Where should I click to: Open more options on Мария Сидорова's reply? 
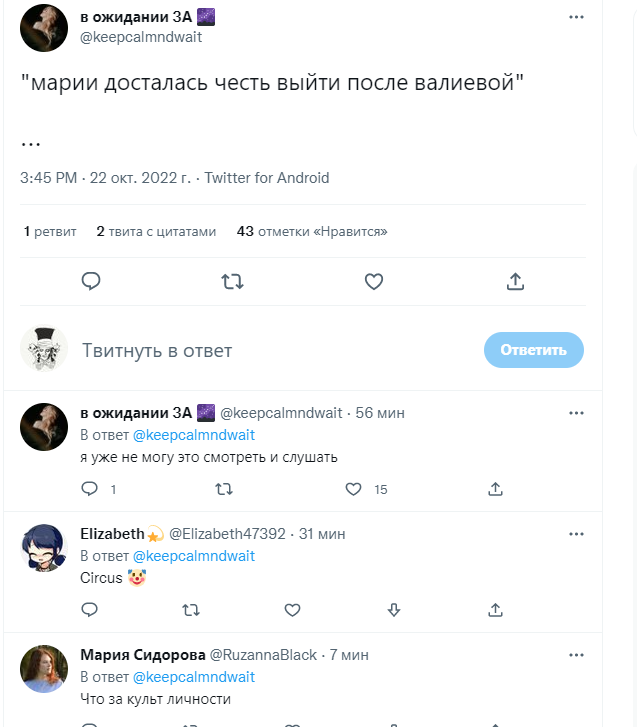click(x=576, y=654)
